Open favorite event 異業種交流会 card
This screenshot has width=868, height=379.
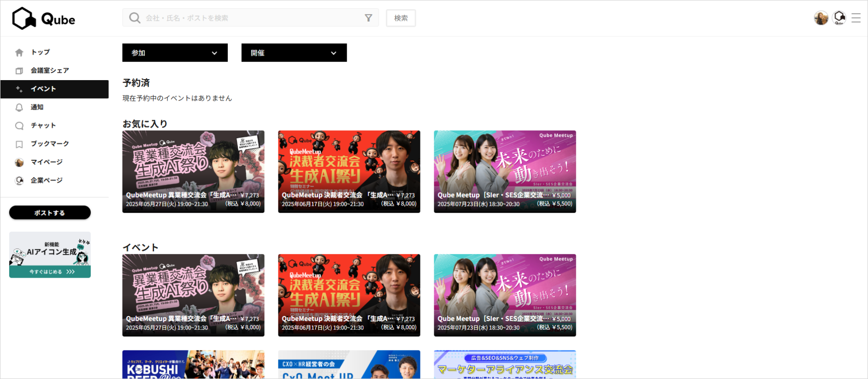(x=193, y=172)
